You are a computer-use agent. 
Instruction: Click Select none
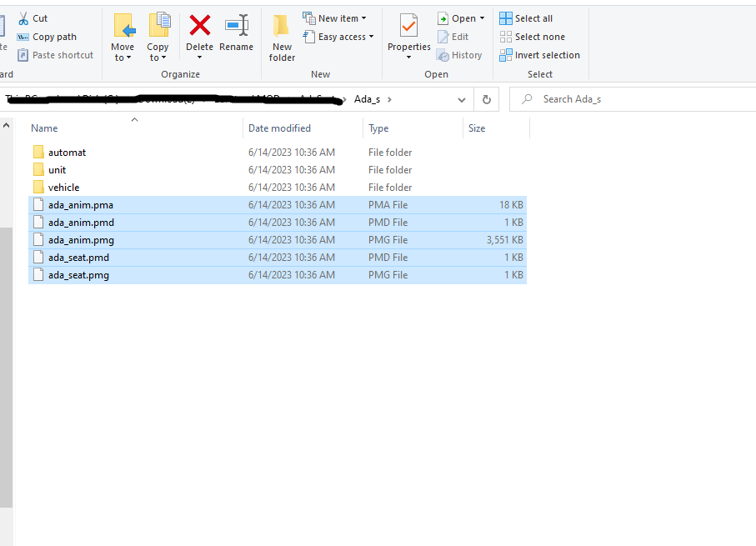click(x=533, y=37)
